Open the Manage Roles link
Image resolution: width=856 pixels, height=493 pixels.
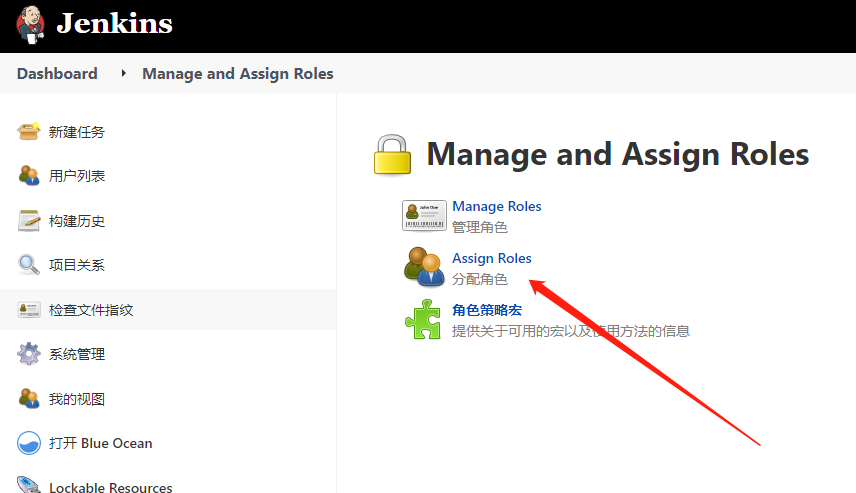[496, 206]
